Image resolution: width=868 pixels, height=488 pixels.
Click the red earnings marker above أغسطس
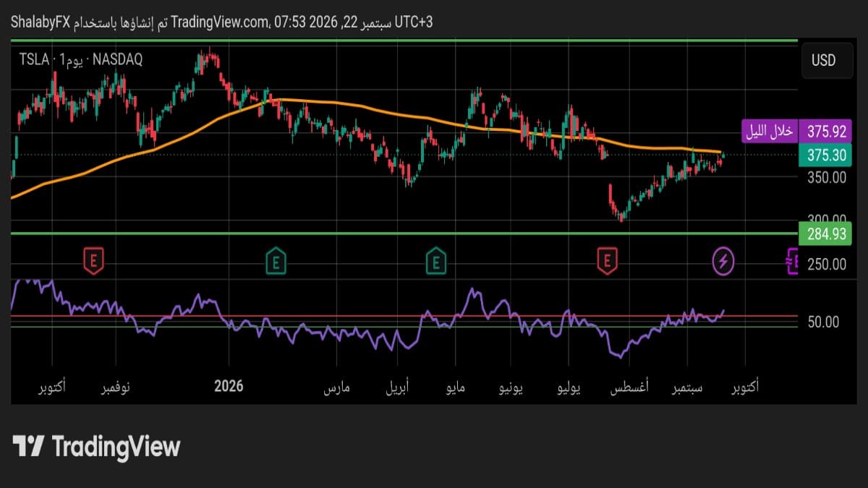[x=608, y=261]
